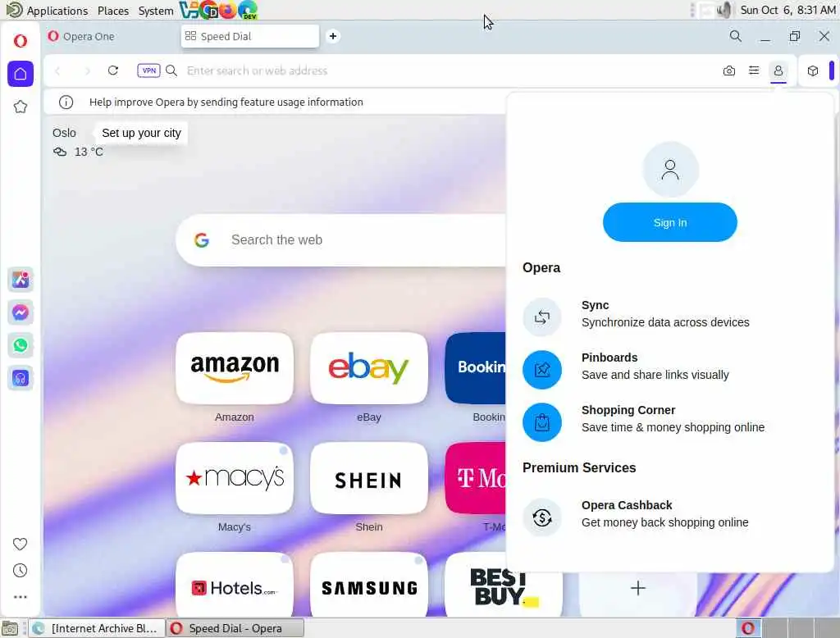Image resolution: width=840 pixels, height=638 pixels.
Task: Reload the current page
Action: coord(113,71)
